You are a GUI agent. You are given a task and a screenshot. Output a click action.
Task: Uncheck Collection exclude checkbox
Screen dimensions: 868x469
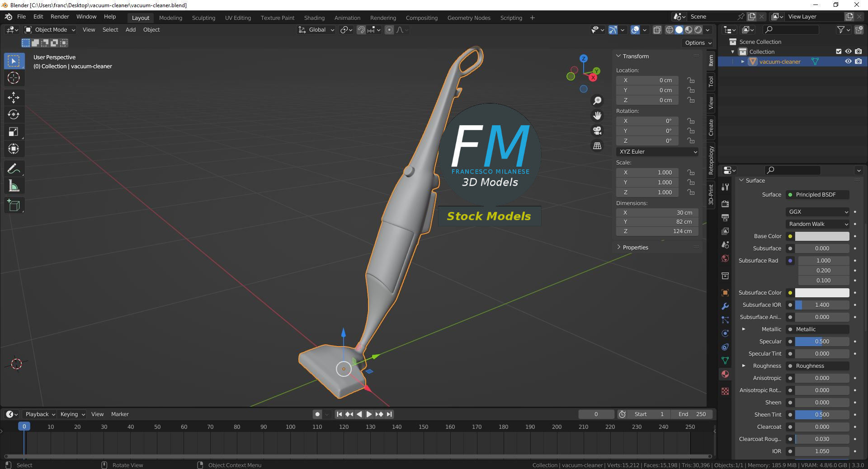click(x=839, y=52)
